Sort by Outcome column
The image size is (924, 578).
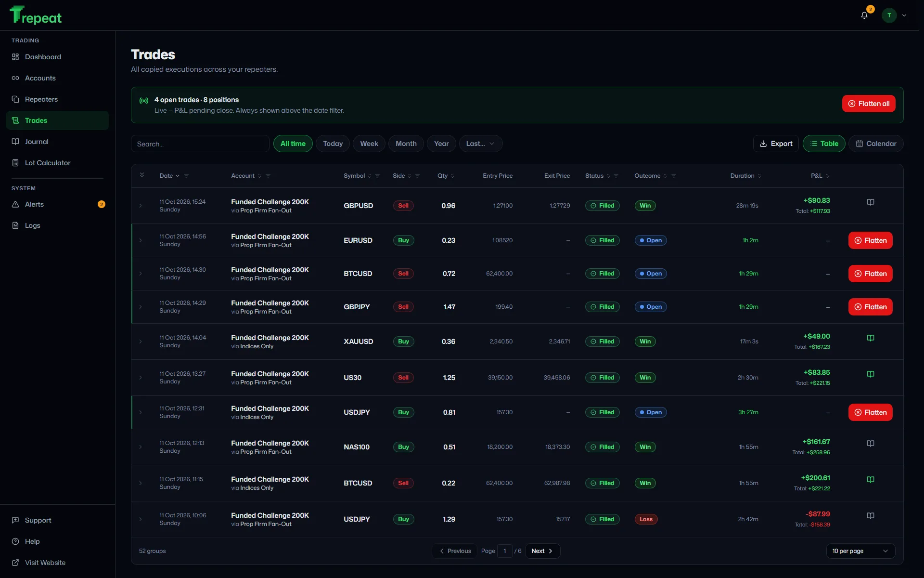[x=651, y=176]
